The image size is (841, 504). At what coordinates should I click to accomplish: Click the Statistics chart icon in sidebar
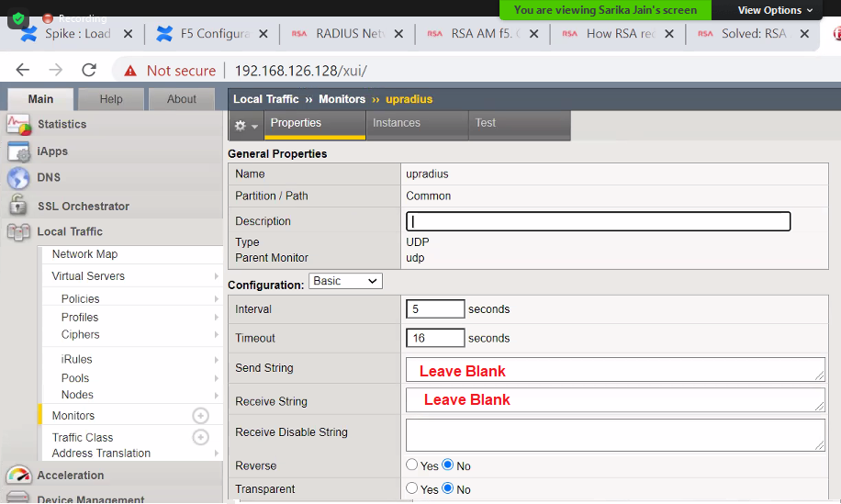pos(18,124)
